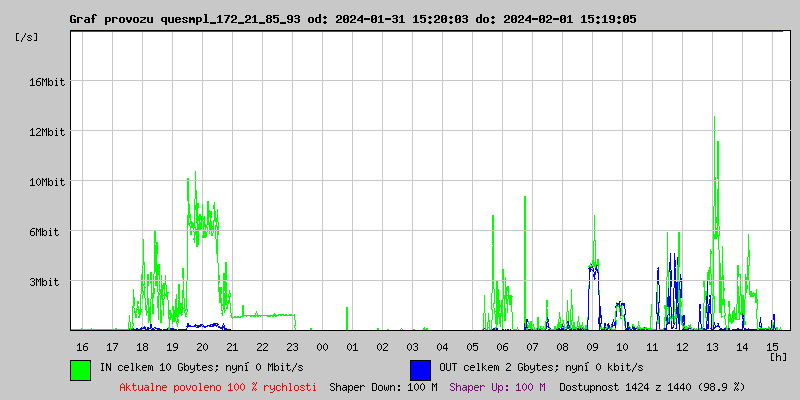The height and width of the screenshot is (400, 800).
Task: Click the blue OUT legend color swatch
Action: pyautogui.click(x=420, y=369)
